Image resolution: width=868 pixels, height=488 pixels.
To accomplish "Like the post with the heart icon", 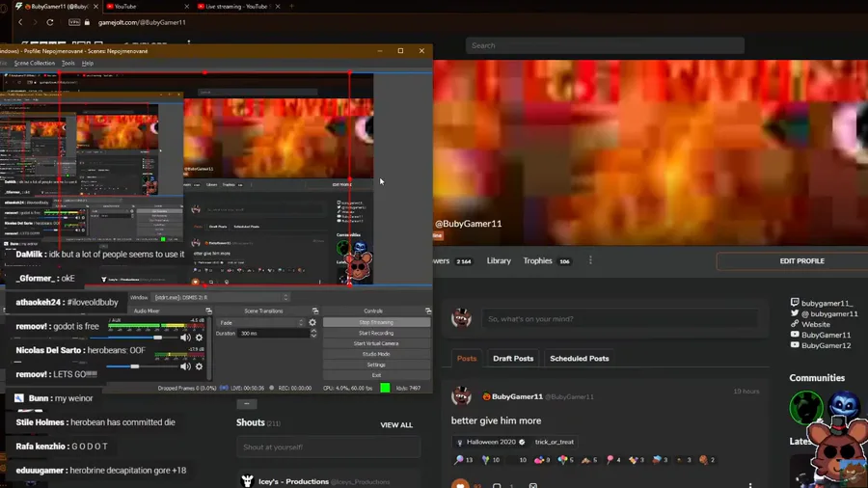I will (460, 484).
